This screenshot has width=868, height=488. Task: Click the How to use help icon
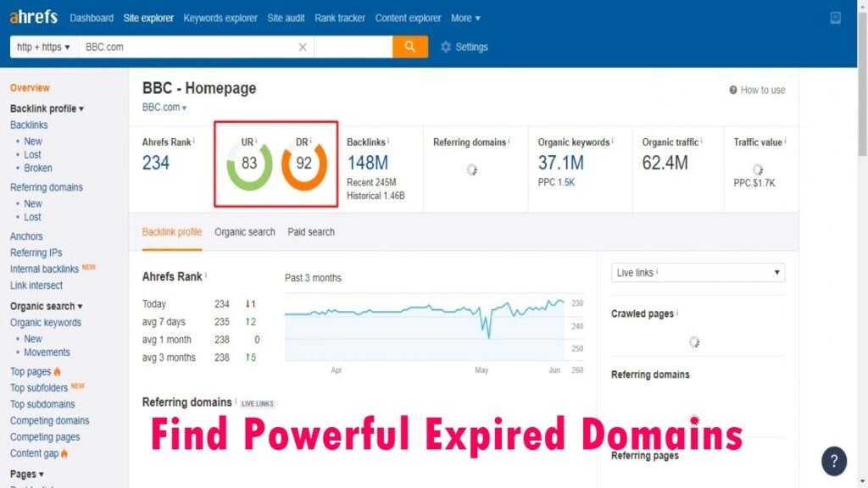(733, 90)
